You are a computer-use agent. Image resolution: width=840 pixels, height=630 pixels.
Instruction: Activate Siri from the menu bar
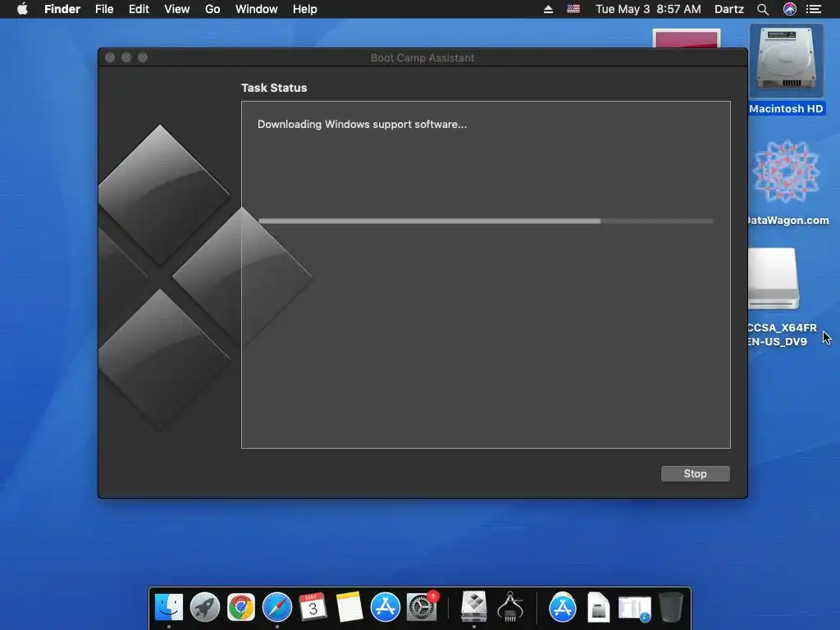coord(790,9)
